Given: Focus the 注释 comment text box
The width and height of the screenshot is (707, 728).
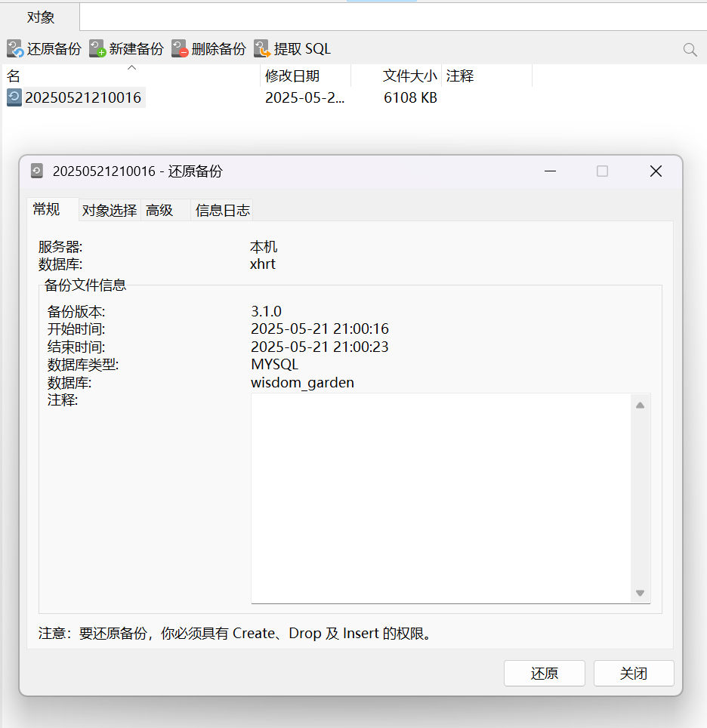Looking at the screenshot, I should (441, 498).
